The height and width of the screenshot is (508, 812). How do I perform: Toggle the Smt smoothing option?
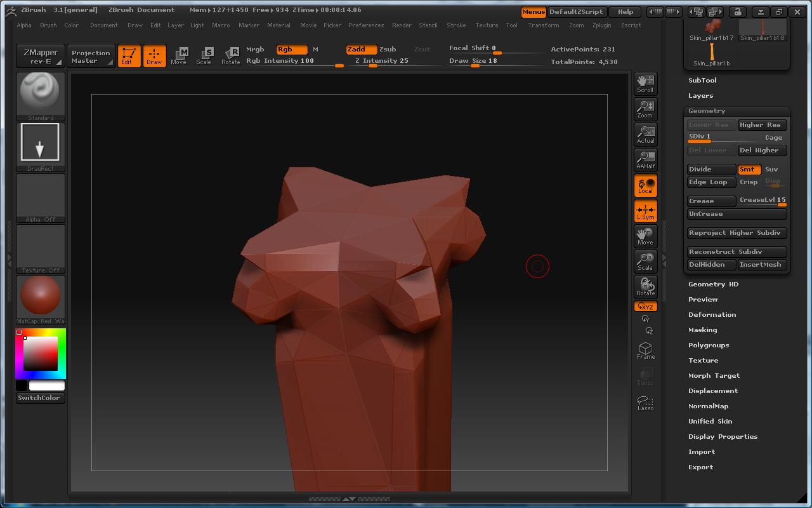pos(749,170)
